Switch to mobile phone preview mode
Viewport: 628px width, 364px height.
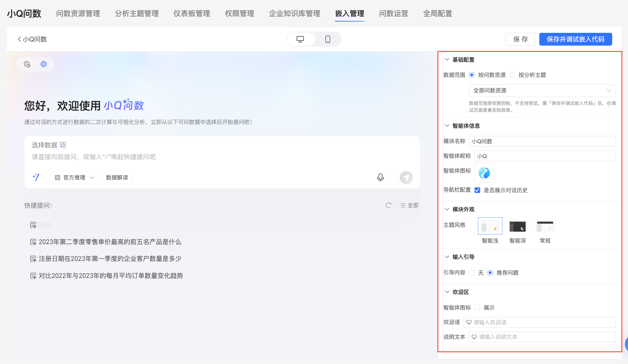(328, 39)
